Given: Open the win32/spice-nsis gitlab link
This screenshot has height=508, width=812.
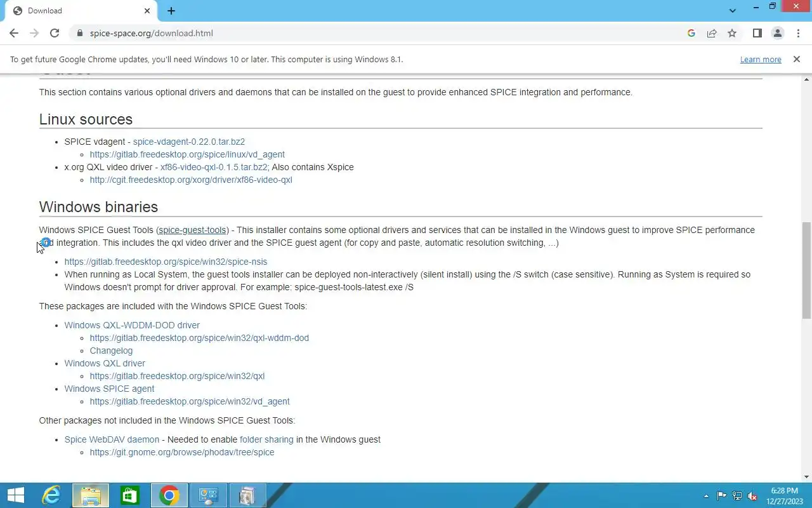Looking at the screenshot, I should tap(166, 262).
